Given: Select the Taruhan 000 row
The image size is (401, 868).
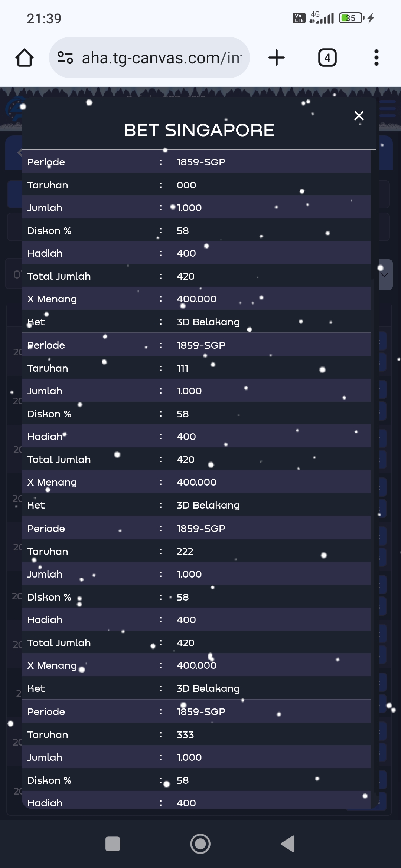Looking at the screenshot, I should pos(196,185).
